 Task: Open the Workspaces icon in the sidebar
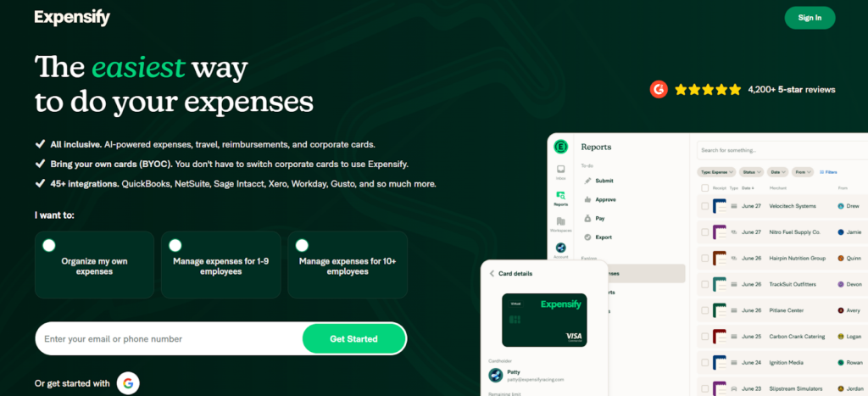click(x=560, y=223)
